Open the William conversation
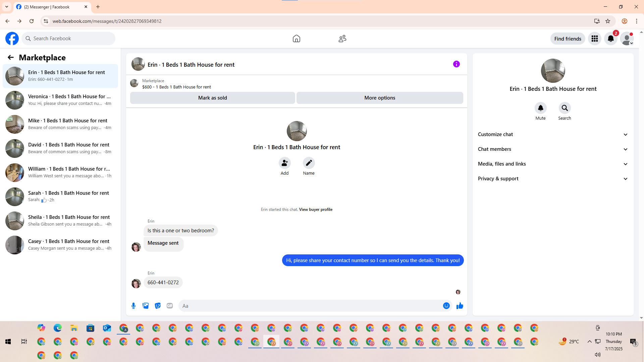The image size is (644, 362). click(x=60, y=173)
